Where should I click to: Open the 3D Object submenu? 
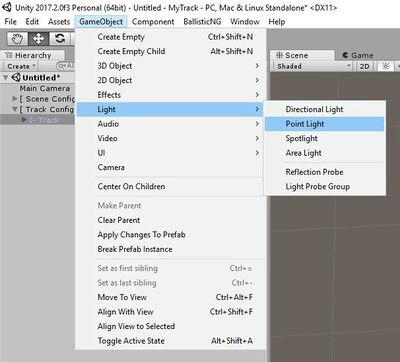tap(171, 66)
